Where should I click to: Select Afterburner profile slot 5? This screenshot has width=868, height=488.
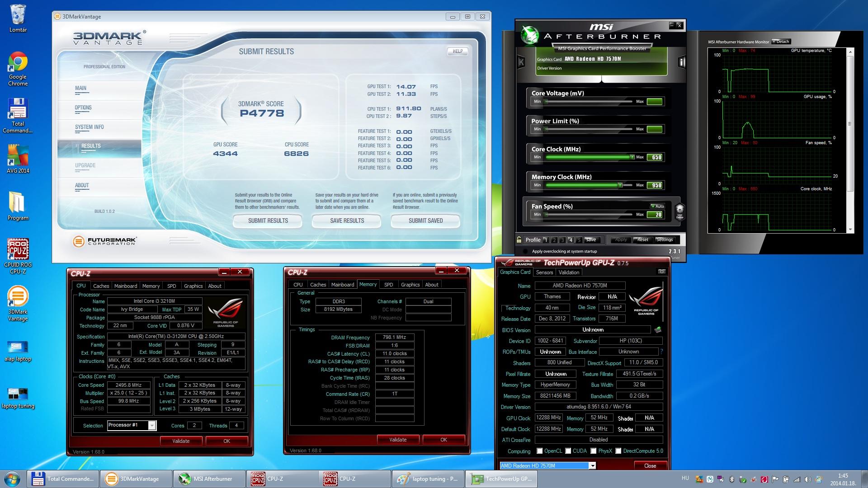[579, 240]
